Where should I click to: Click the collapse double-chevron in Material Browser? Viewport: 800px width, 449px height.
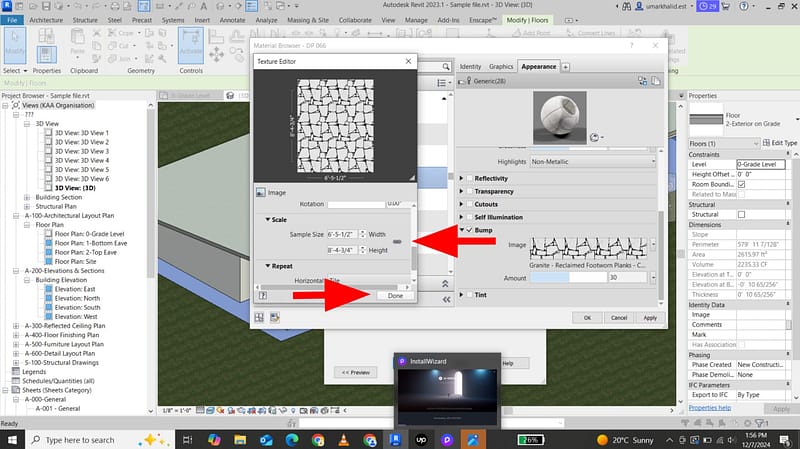click(x=444, y=285)
